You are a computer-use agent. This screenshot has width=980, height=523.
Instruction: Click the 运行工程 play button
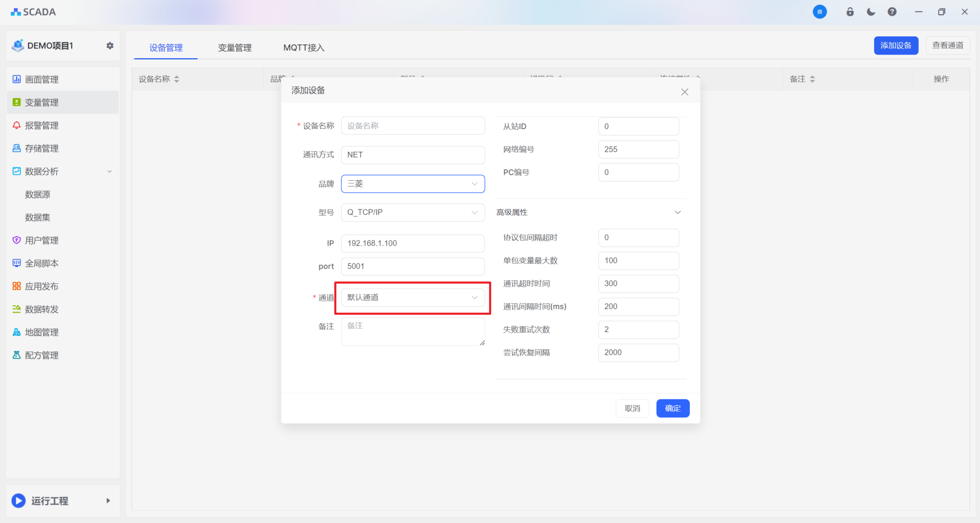(x=19, y=501)
